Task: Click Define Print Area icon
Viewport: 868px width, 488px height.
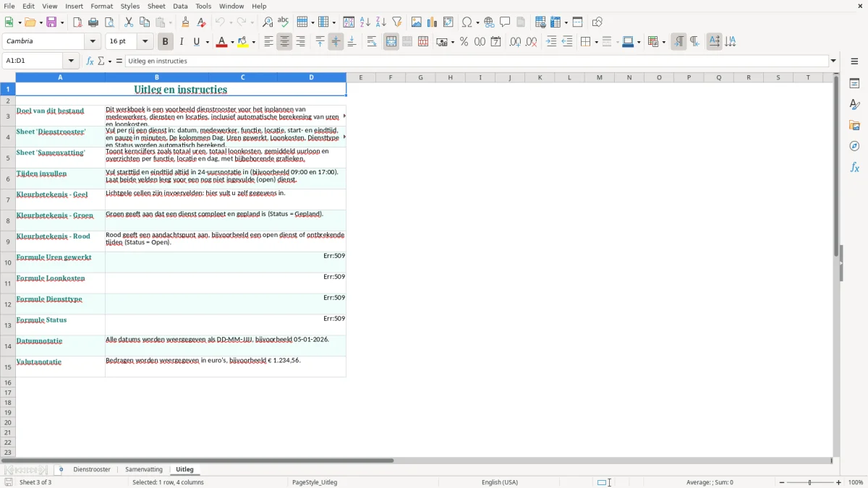Action: click(540, 22)
